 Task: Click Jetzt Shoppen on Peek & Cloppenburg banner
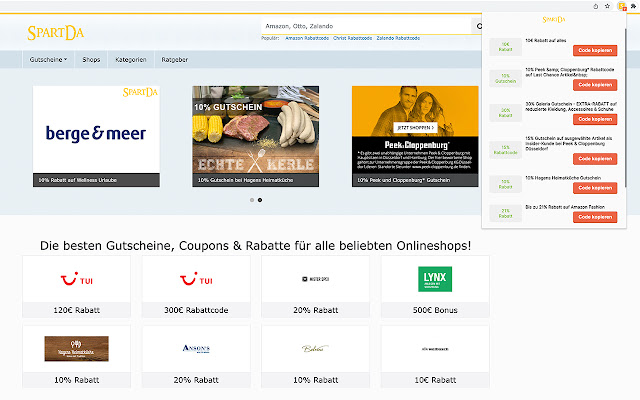(415, 128)
